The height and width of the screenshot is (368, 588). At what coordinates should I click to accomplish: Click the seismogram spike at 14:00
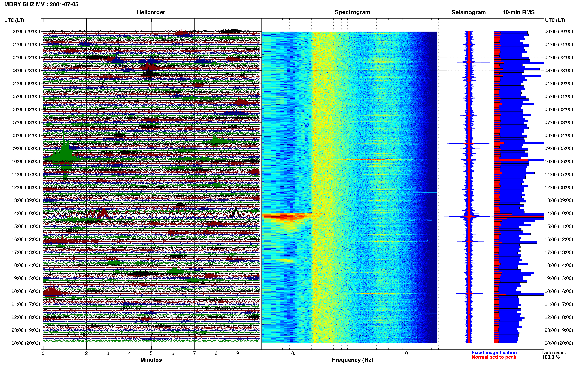click(469, 216)
